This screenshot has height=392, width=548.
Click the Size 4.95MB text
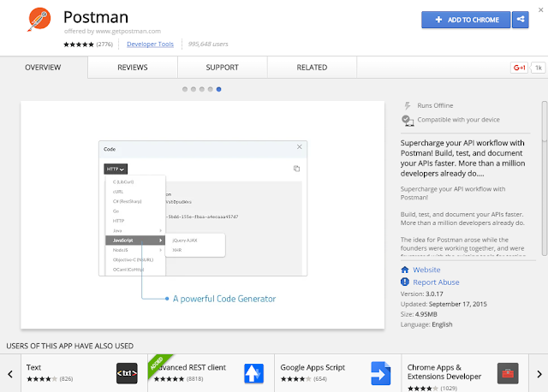click(x=419, y=314)
